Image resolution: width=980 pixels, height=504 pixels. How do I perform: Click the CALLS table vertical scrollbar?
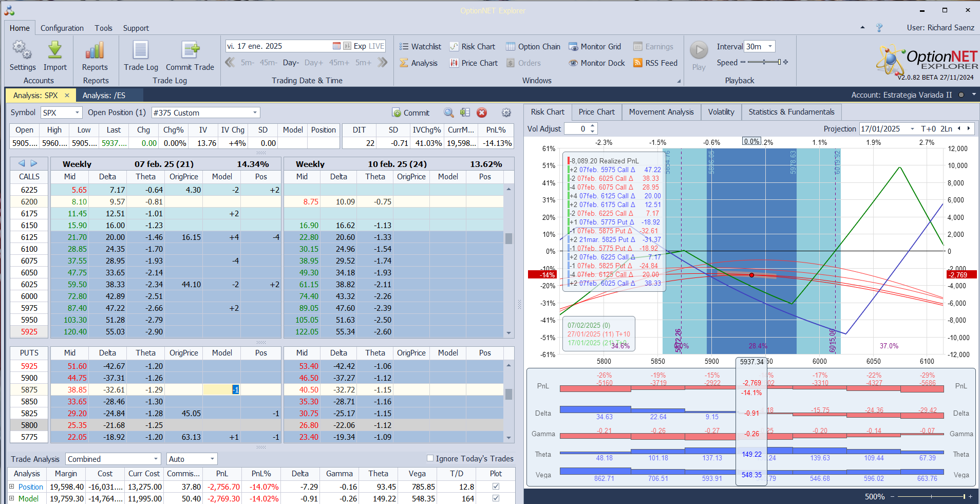508,260
